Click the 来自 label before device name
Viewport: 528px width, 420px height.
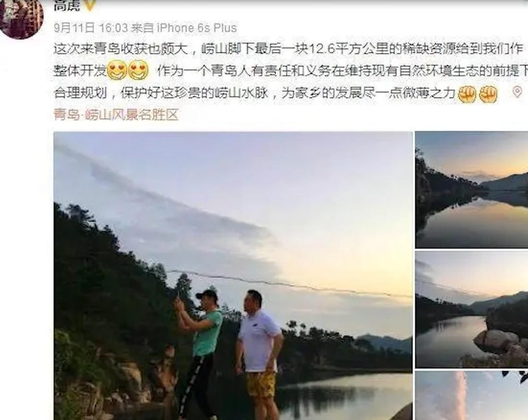pyautogui.click(x=143, y=28)
